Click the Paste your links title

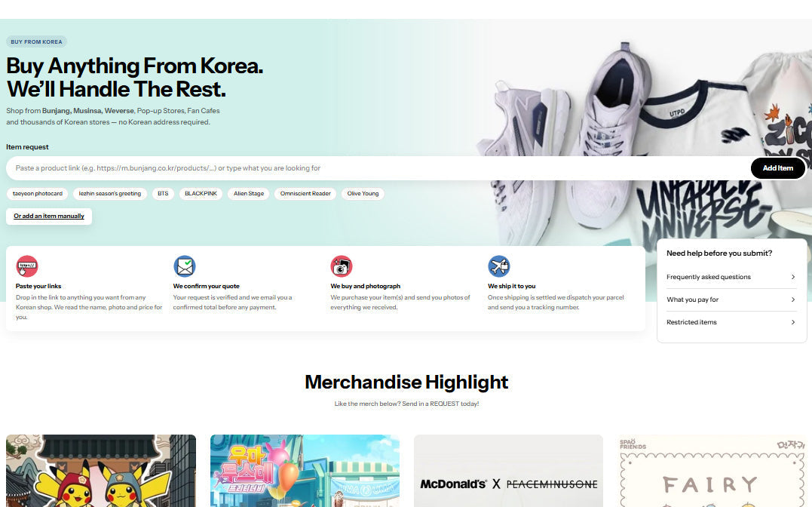click(x=38, y=286)
